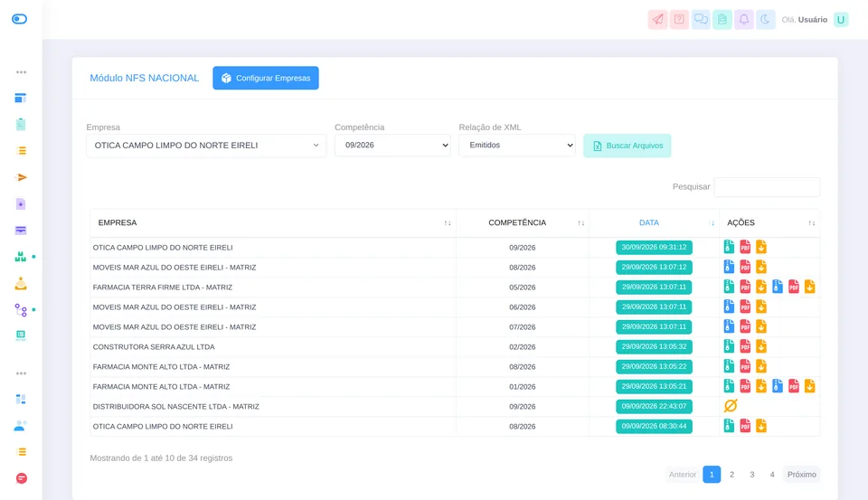The width and height of the screenshot is (868, 500).
Task: Open the help question mark icon
Action: 679,19
